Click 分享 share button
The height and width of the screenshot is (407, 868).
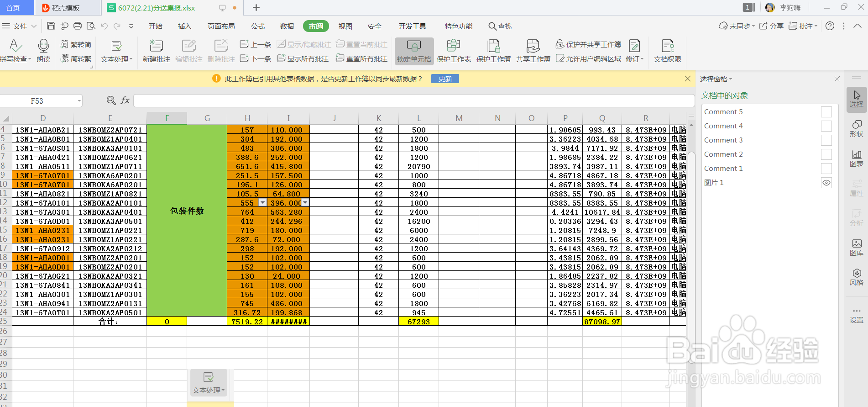(x=772, y=26)
